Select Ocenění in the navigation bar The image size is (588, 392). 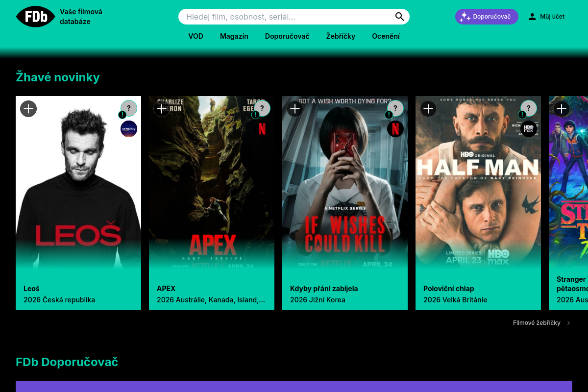pyautogui.click(x=386, y=36)
